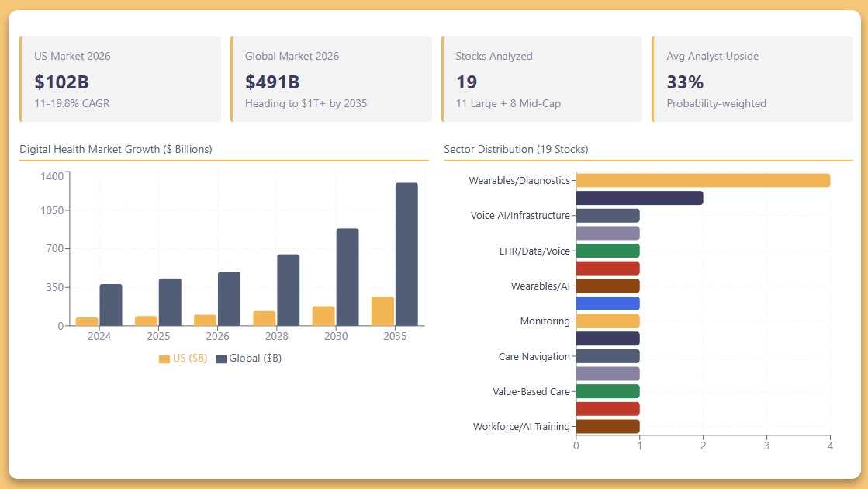Click the EHR/Data/Voice axis label

[x=534, y=251]
